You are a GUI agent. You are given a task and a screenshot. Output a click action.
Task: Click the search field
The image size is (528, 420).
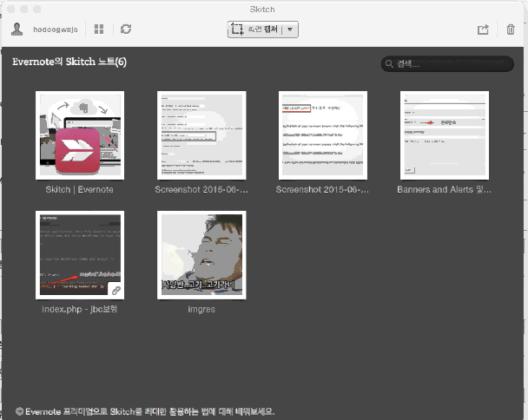[447, 63]
